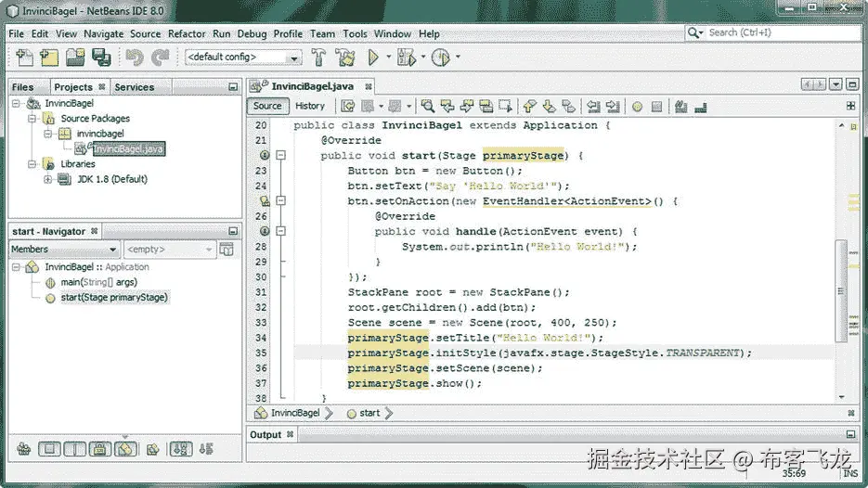
Task: Toggle Rectangular Selection icon in editor
Action: (x=505, y=107)
